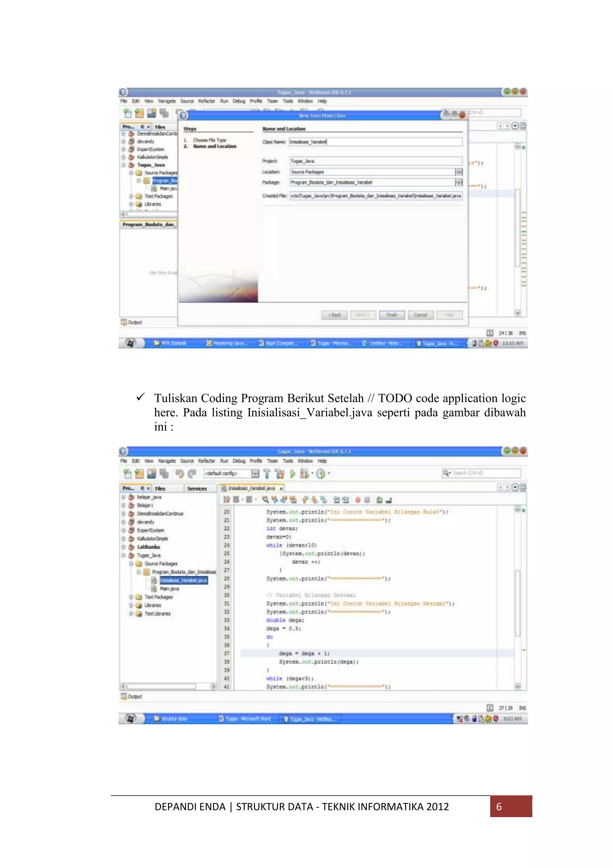Click the Class Name input field
This screenshot has height=868, width=614.
click(376, 142)
